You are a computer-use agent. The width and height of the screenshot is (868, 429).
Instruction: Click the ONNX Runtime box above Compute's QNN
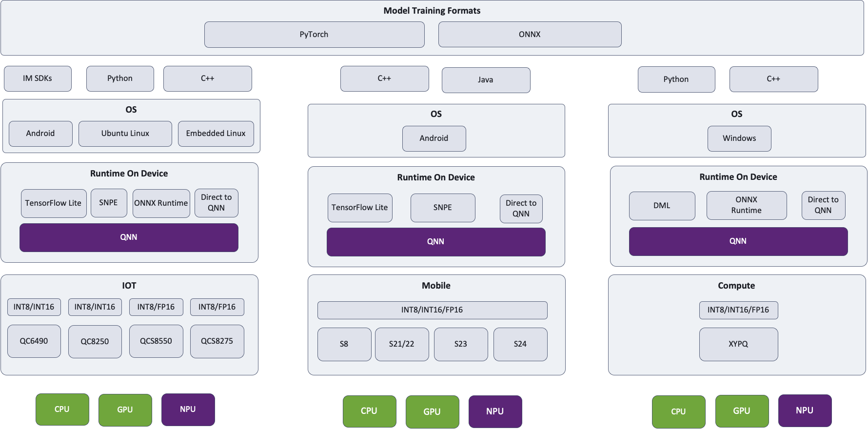coord(746,205)
